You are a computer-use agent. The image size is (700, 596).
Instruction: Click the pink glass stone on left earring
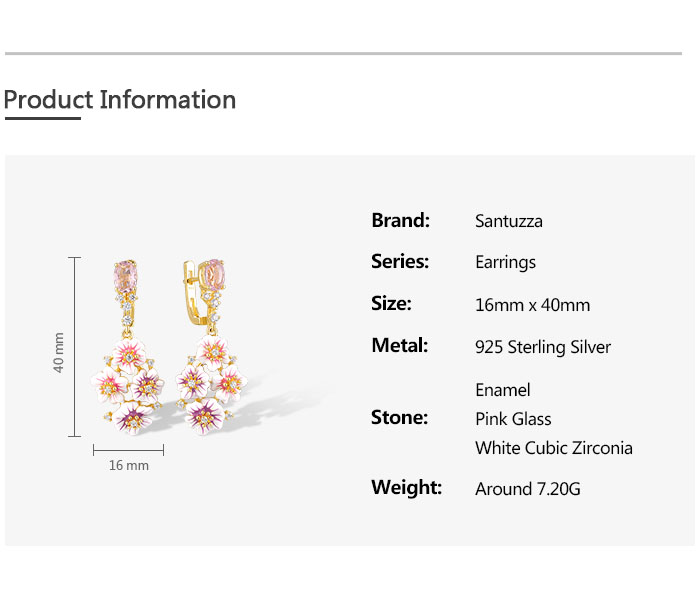click(125, 276)
